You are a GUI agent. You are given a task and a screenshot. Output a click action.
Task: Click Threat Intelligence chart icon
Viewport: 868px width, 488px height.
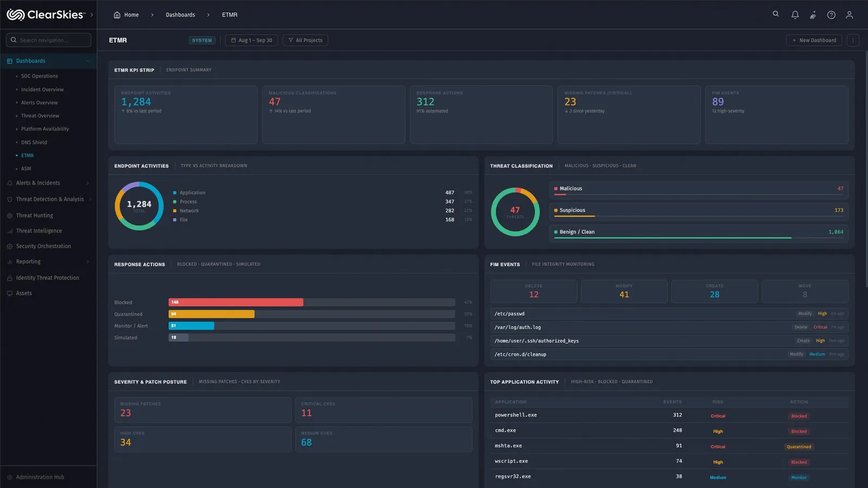10,231
